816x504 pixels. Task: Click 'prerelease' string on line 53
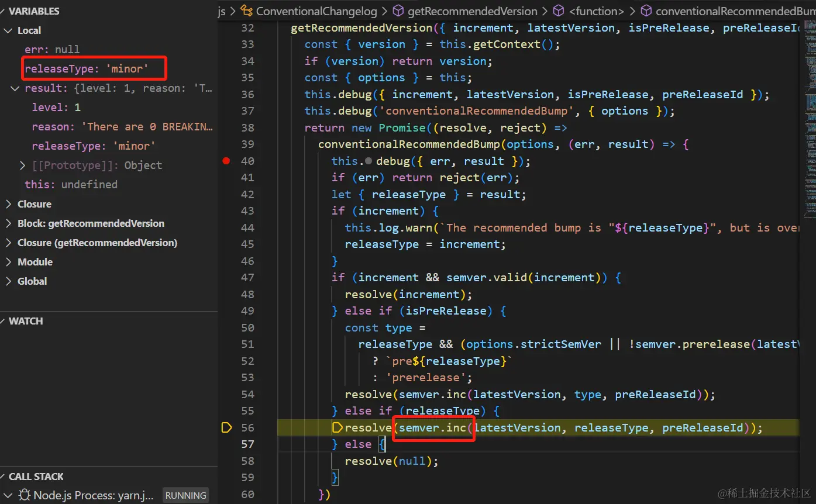(425, 378)
